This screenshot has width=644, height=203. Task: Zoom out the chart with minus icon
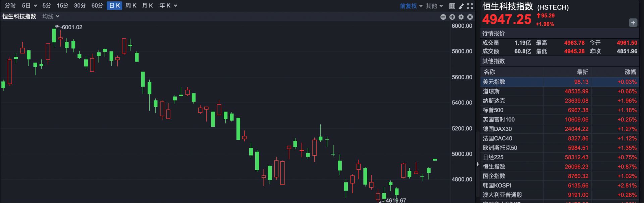click(x=443, y=17)
